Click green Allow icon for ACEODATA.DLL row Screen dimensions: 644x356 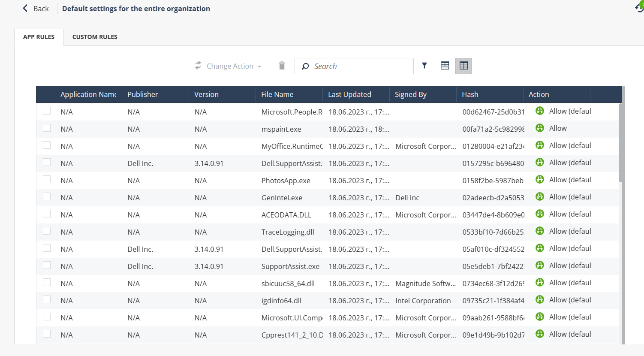point(540,214)
